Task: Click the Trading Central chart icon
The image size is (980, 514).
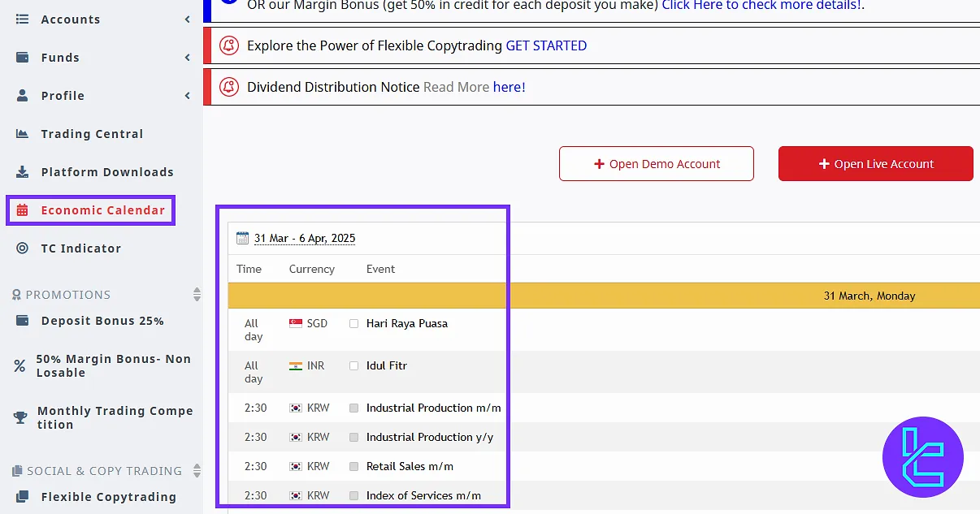Action: coord(23,134)
